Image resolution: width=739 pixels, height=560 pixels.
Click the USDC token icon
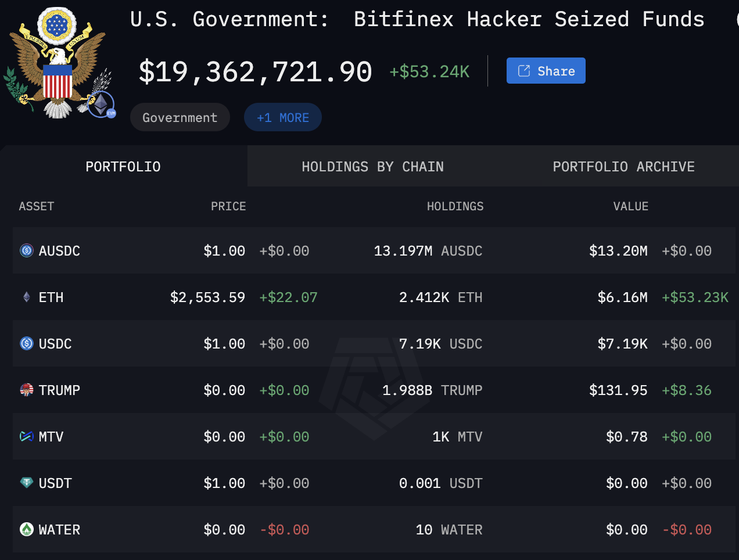[27, 343]
